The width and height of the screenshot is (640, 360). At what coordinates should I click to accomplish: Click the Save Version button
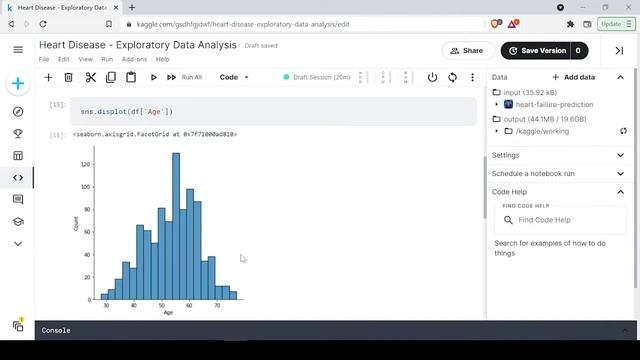[536, 51]
